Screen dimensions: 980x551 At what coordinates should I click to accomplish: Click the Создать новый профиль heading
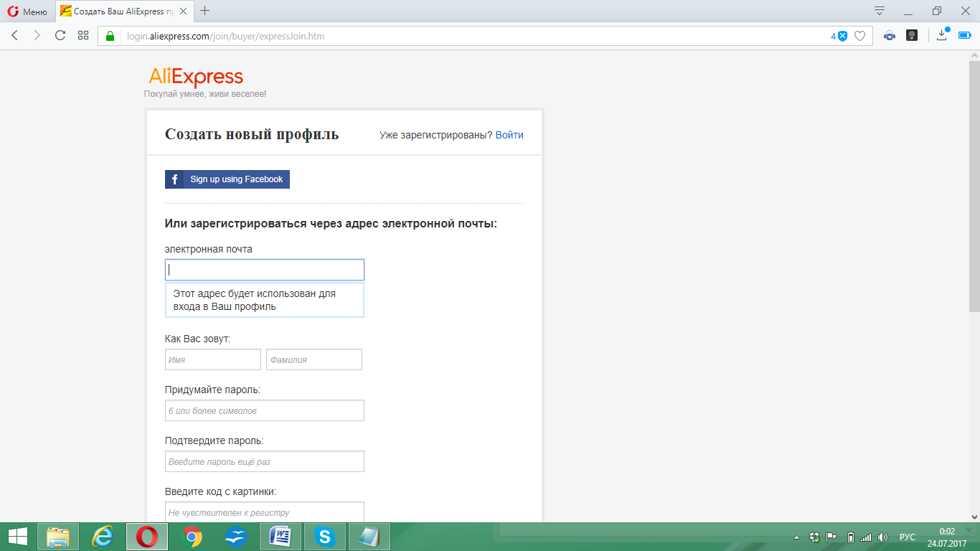coord(252,134)
